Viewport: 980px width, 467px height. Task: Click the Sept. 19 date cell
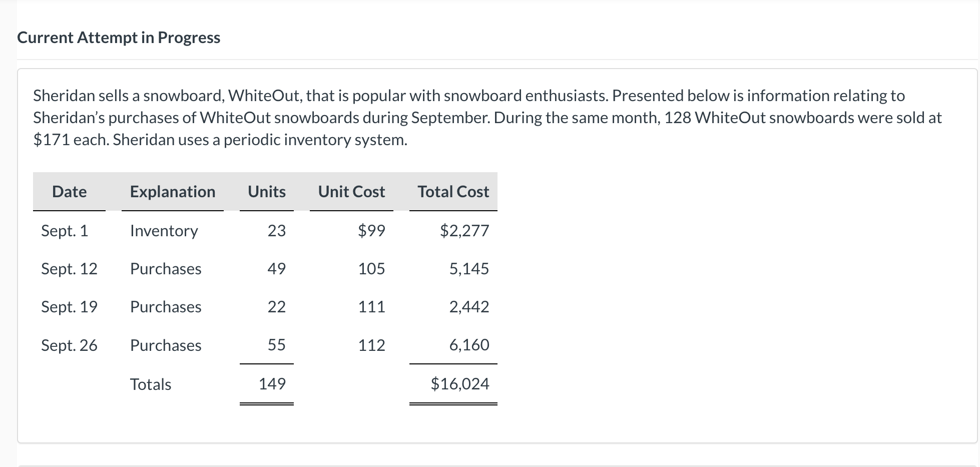point(69,307)
